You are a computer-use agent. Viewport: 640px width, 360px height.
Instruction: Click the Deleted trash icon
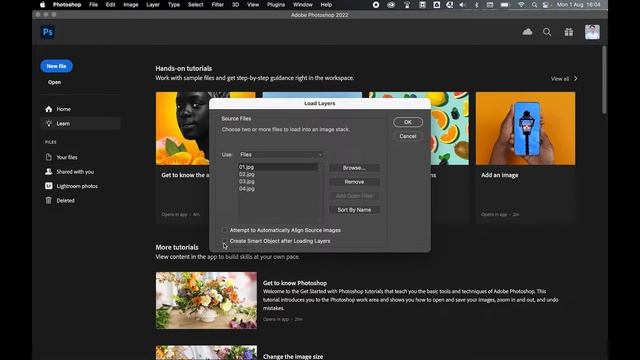pyautogui.click(x=49, y=200)
